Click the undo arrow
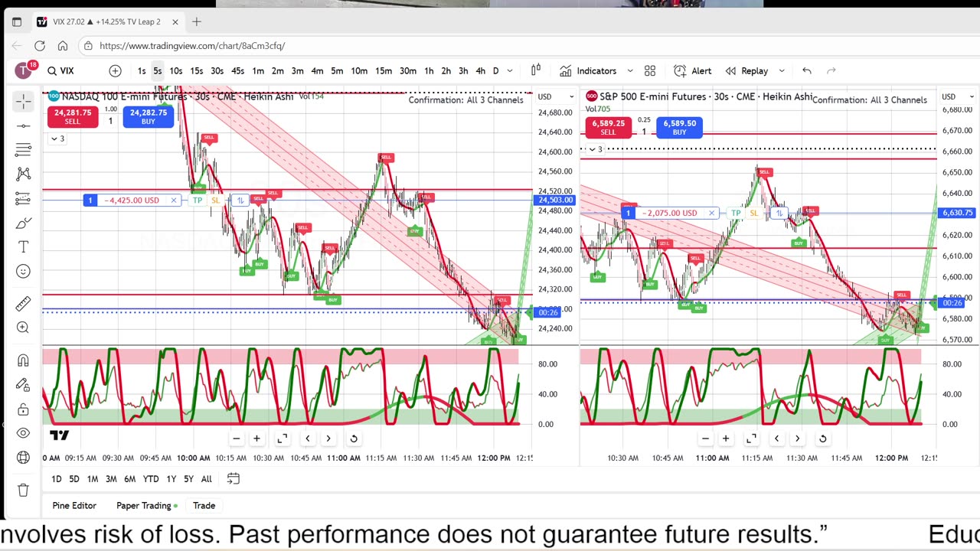 point(807,71)
